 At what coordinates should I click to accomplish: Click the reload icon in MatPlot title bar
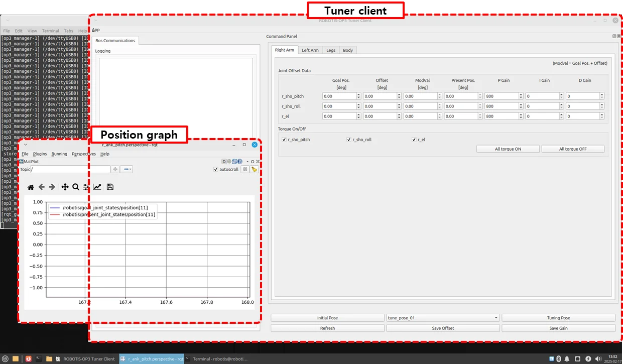[x=234, y=162]
